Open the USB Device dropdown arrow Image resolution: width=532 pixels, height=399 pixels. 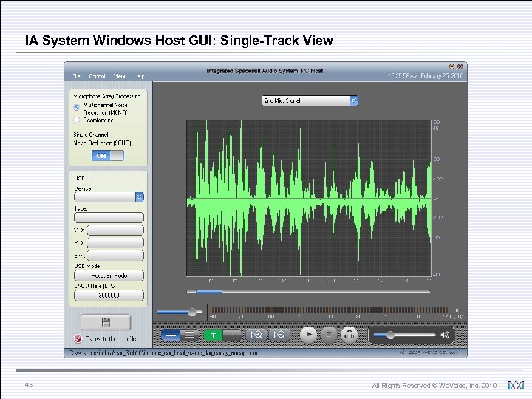coord(140,197)
